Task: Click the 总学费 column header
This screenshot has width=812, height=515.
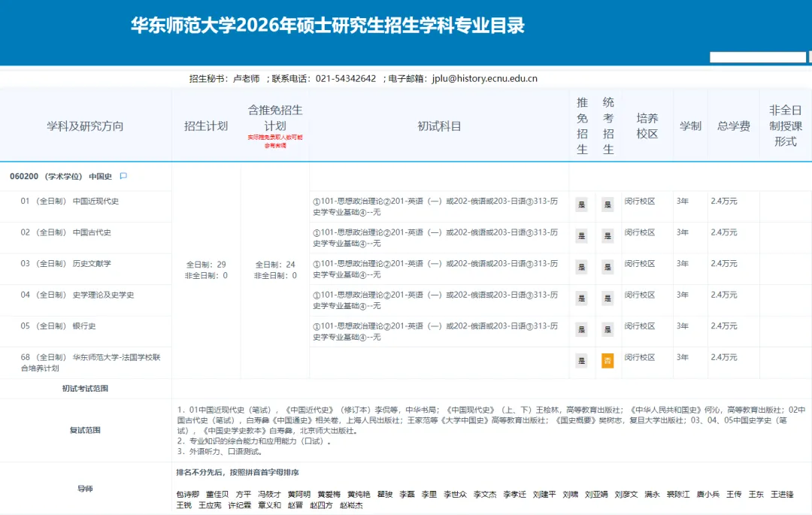Action: pos(733,126)
